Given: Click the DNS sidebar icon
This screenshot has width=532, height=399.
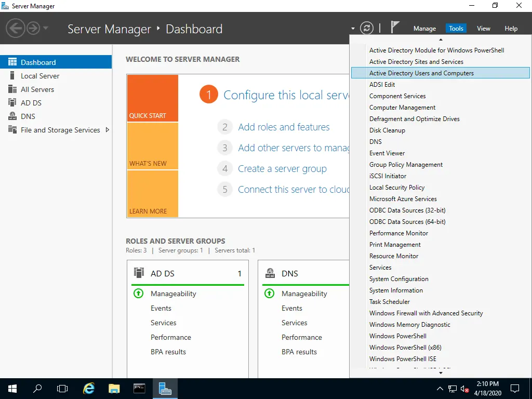Looking at the screenshot, I should tap(12, 116).
